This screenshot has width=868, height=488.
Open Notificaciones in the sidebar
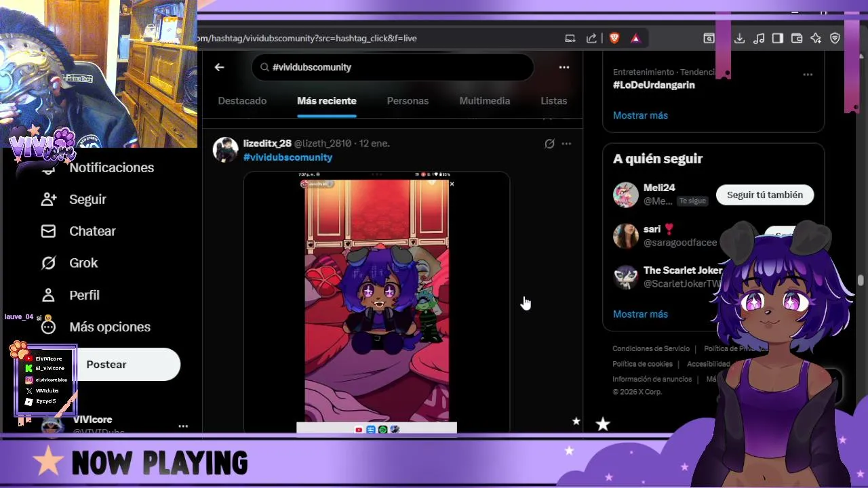click(x=111, y=167)
